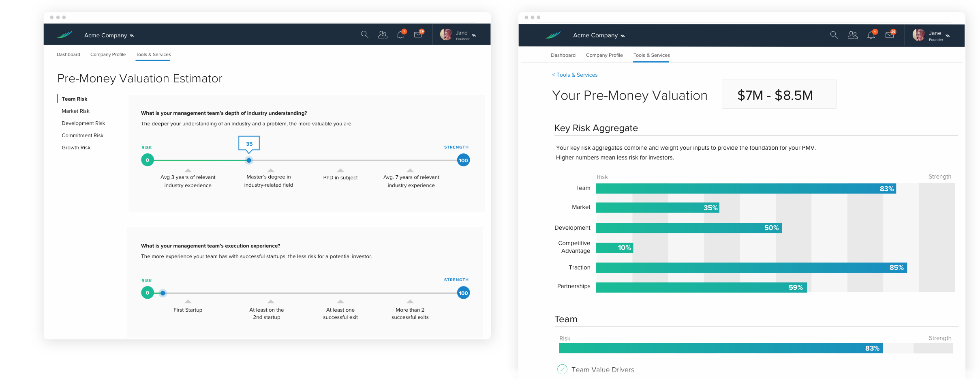Open the mail inbox icon in the left window
The image size is (980, 392).
(x=418, y=35)
